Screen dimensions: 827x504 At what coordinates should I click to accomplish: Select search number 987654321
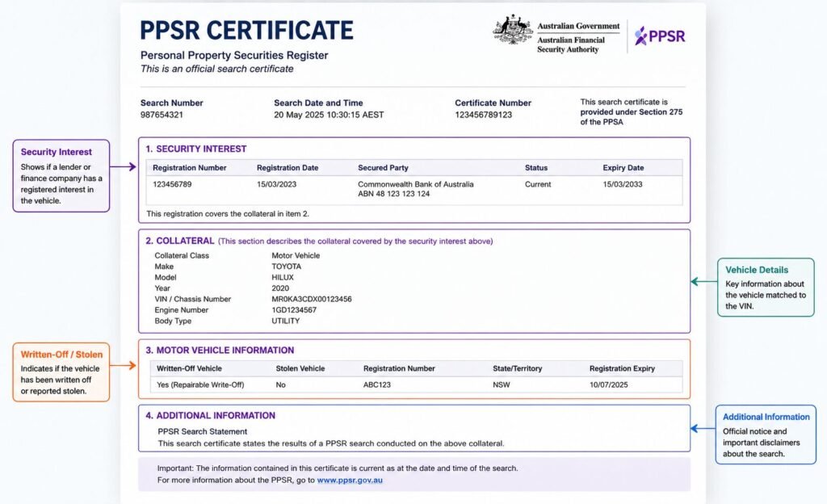pyautogui.click(x=162, y=115)
